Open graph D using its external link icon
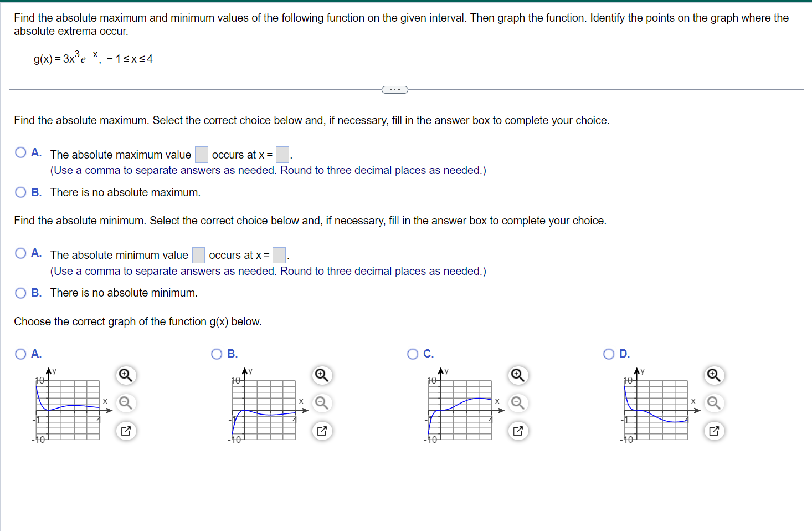 pos(714,431)
